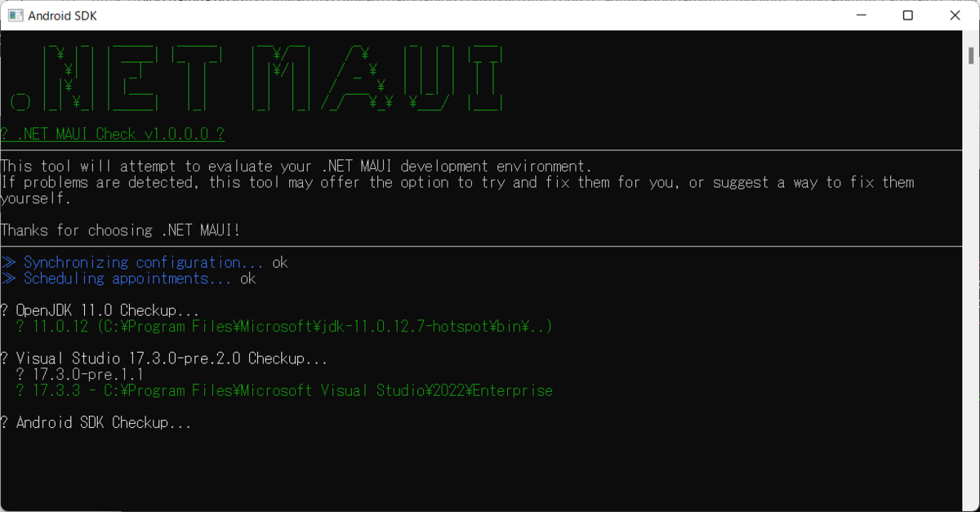Click the green Visual Studio 2022 Enterprise path line
Viewport: 980px width, 512px height.
click(284, 391)
